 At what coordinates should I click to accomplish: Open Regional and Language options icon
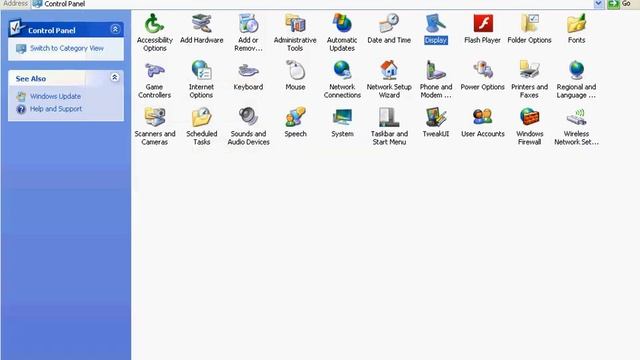(x=576, y=70)
